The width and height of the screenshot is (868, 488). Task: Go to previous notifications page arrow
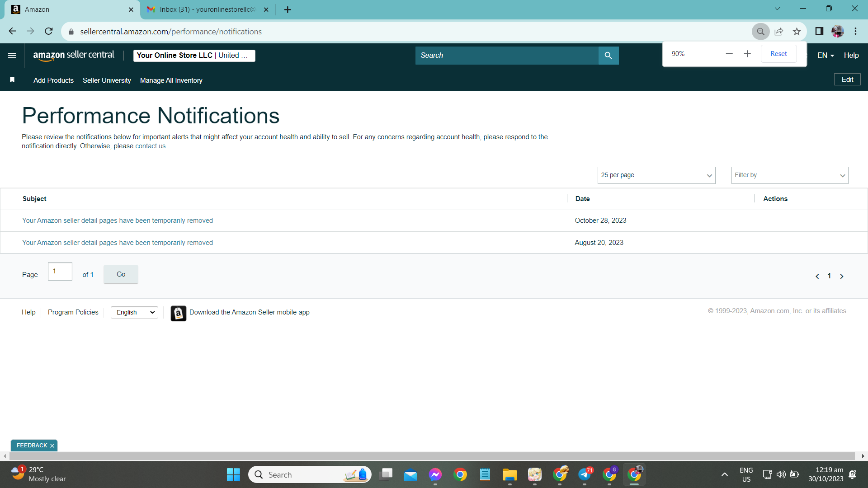817,277
